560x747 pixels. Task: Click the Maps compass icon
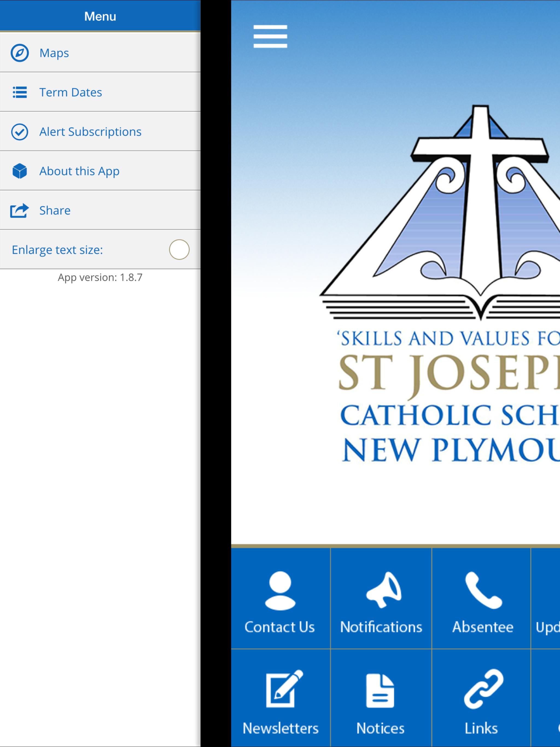(20, 53)
